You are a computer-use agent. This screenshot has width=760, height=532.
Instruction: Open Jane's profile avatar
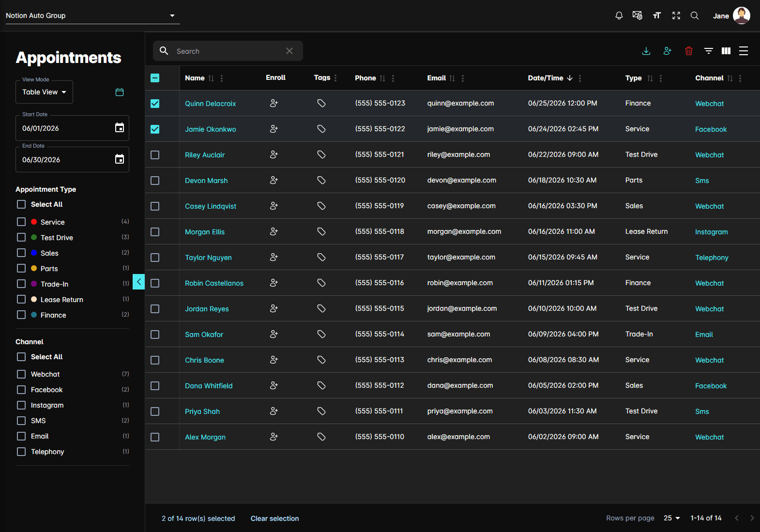coord(741,15)
